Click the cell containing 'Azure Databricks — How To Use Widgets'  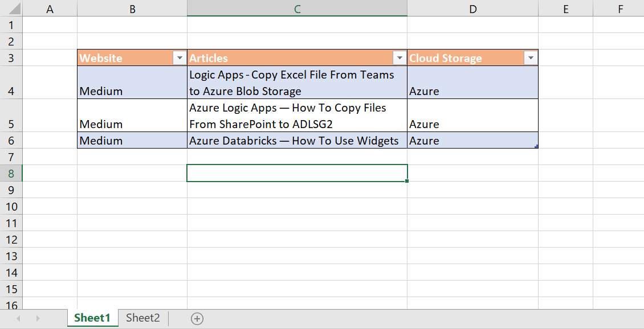point(296,141)
